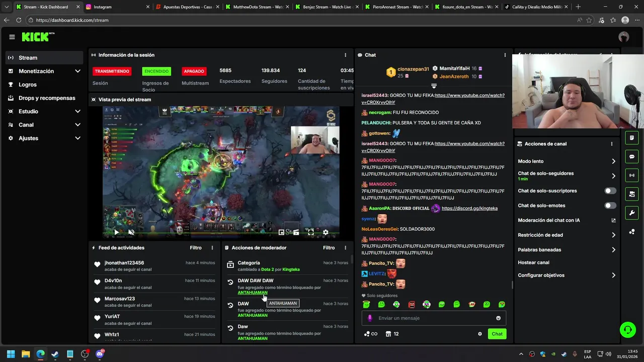
Task: Expand the Monetización sidebar section
Action: [x=77, y=71]
